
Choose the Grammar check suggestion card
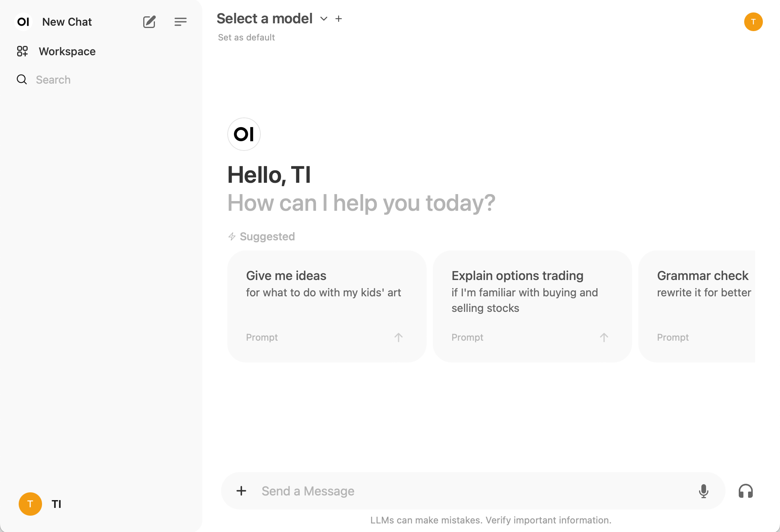coord(697,306)
